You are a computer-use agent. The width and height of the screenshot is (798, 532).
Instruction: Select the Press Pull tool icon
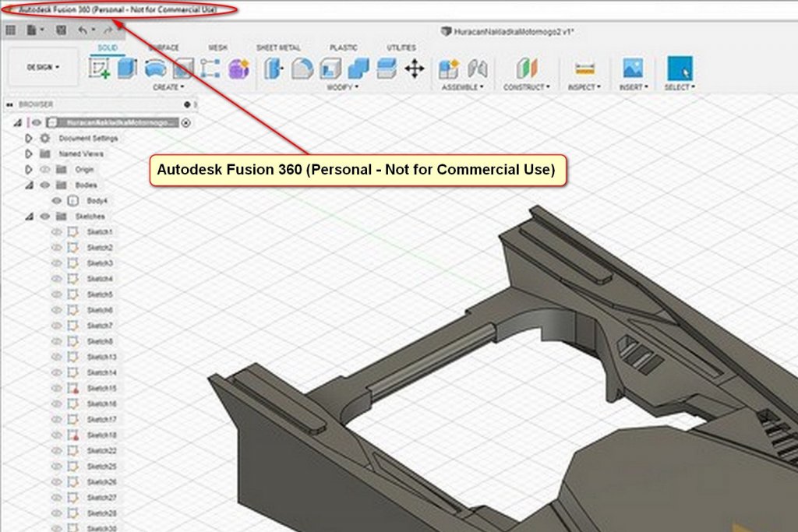click(274, 69)
